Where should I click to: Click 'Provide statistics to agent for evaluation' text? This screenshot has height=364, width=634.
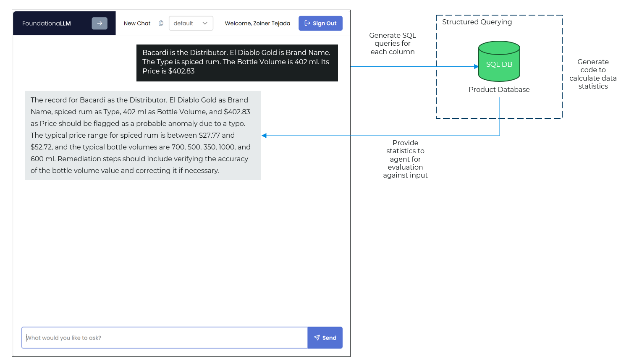(x=405, y=159)
